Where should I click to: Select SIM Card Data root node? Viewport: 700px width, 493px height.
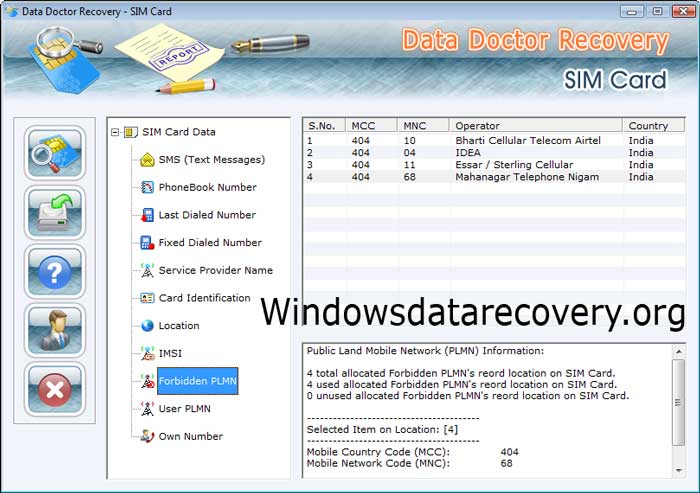[179, 132]
